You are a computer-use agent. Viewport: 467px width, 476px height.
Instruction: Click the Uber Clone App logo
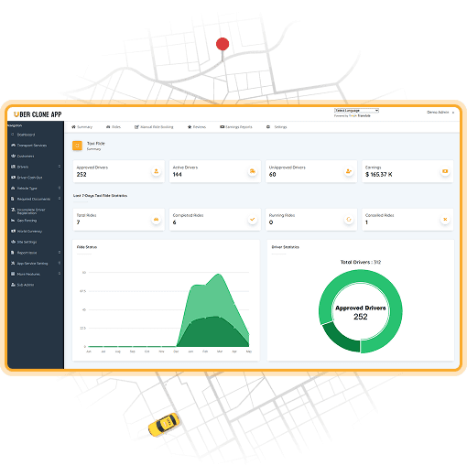pos(38,114)
